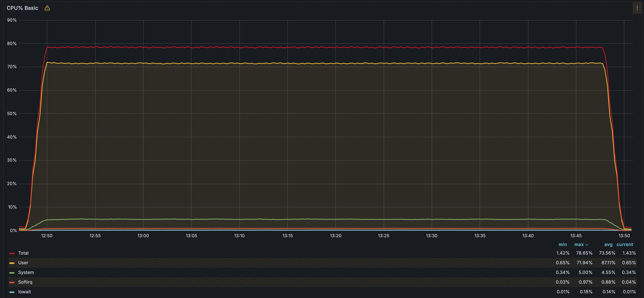644x298 pixels.
Task: Click the current column header to sort
Action: (x=625, y=244)
